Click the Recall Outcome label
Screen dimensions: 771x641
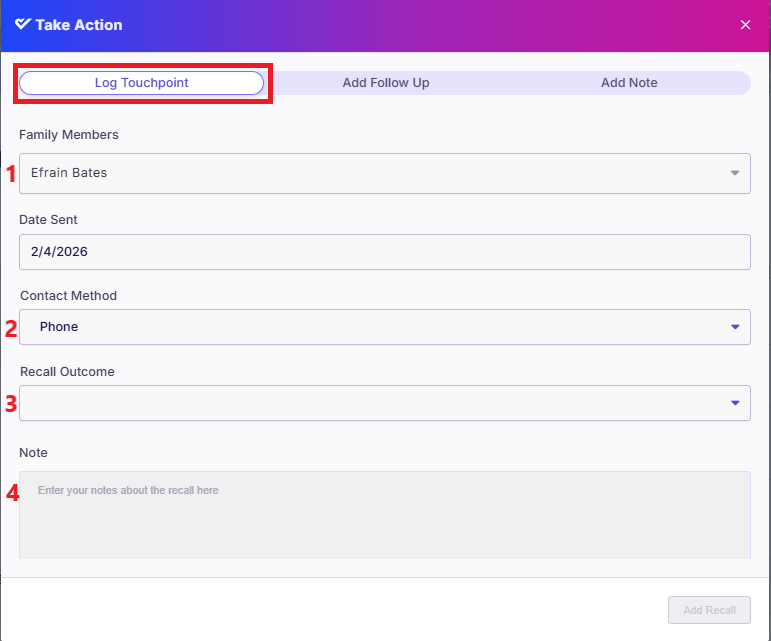67,372
